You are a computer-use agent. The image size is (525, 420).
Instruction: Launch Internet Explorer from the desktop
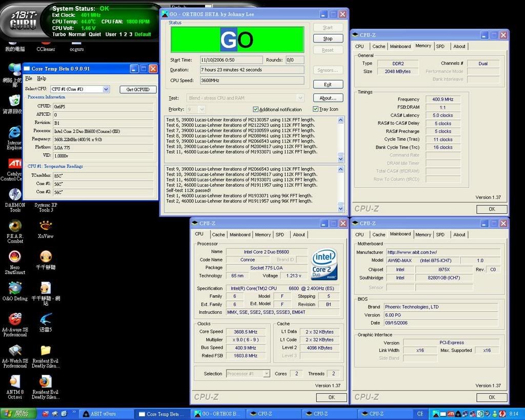point(14,138)
